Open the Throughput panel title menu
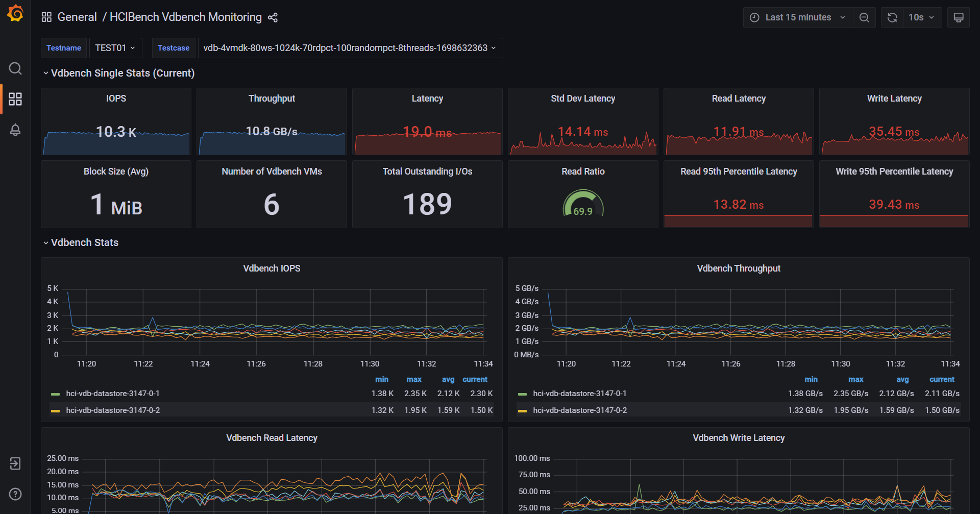 (x=272, y=99)
